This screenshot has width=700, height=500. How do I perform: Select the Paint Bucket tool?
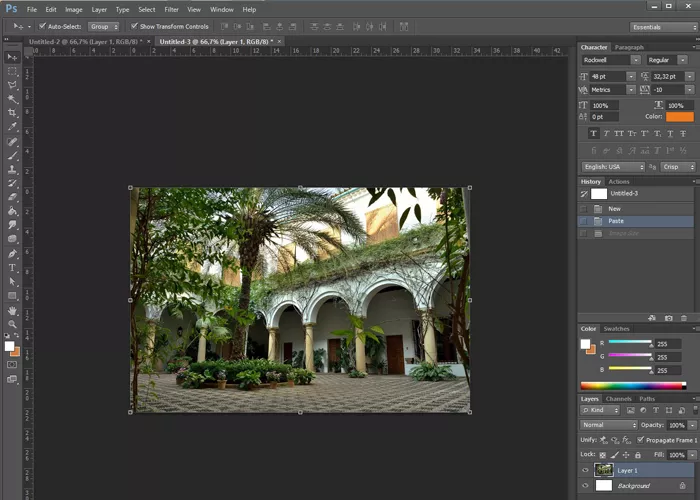coord(12,211)
